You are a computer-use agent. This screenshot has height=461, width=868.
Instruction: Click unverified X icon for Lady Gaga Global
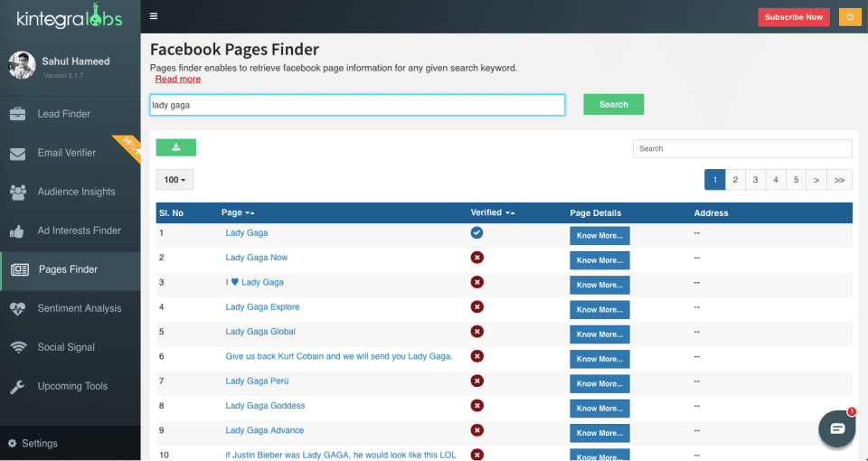(476, 332)
